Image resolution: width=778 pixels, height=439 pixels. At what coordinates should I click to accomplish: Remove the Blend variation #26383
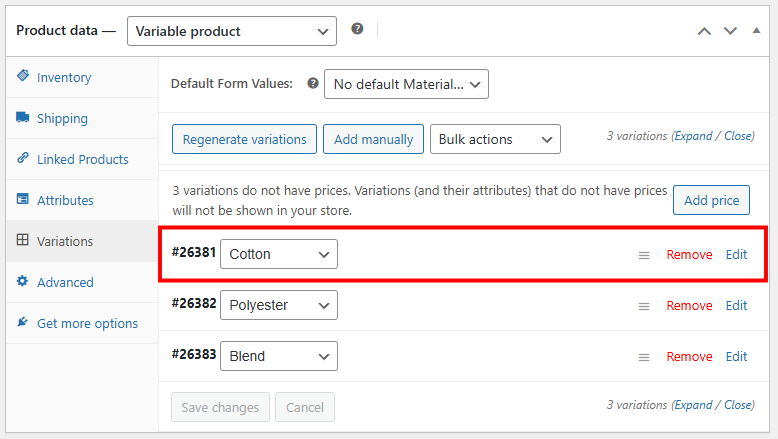tap(689, 357)
